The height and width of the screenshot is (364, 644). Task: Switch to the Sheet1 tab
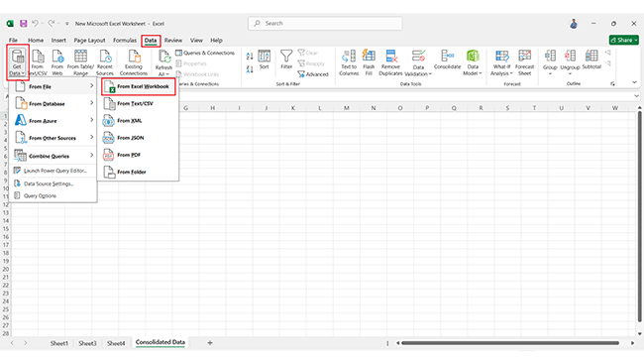click(59, 343)
